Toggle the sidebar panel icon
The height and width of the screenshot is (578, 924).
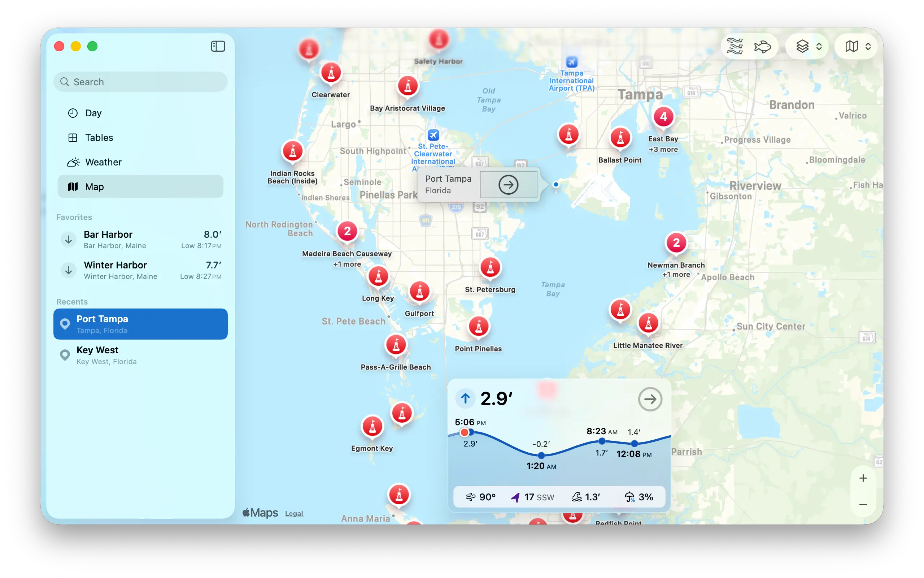pyautogui.click(x=218, y=46)
